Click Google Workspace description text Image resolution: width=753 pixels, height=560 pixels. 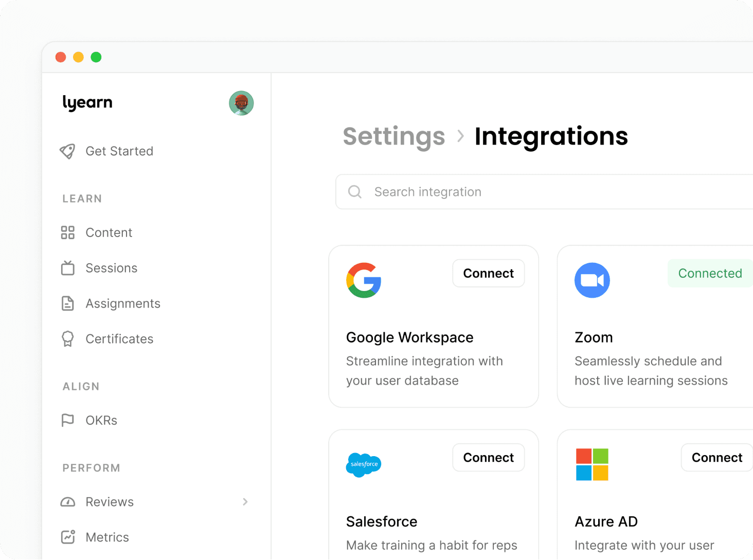(424, 371)
